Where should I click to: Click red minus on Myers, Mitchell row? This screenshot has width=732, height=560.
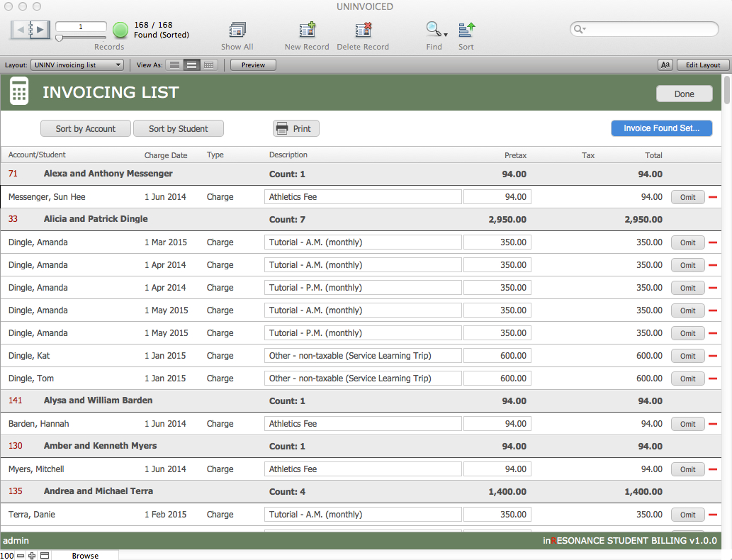click(713, 469)
